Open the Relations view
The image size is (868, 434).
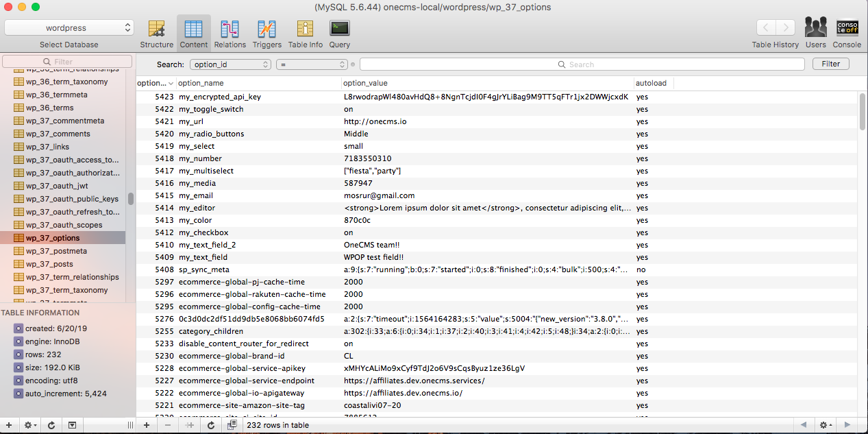[230, 34]
